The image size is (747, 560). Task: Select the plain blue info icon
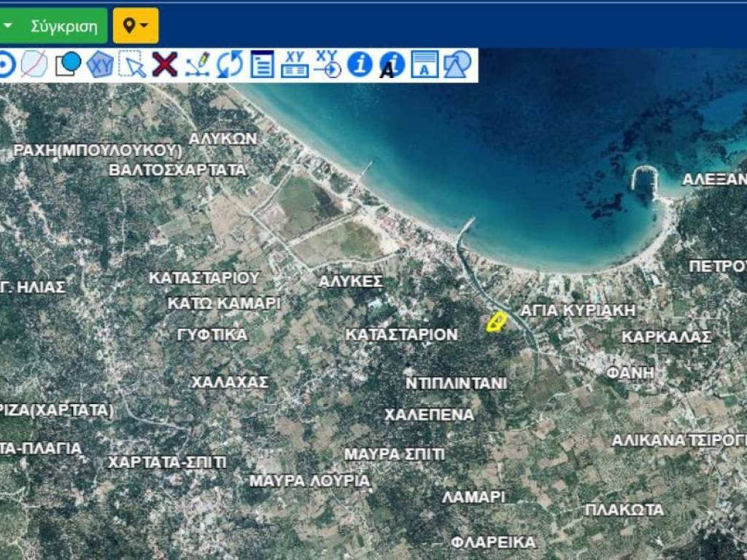click(x=360, y=65)
